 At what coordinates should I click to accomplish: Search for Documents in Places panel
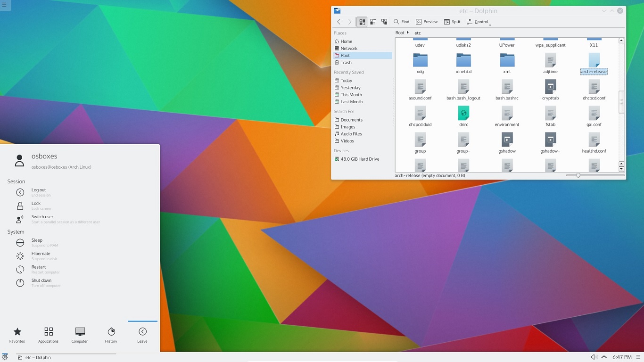363,120
